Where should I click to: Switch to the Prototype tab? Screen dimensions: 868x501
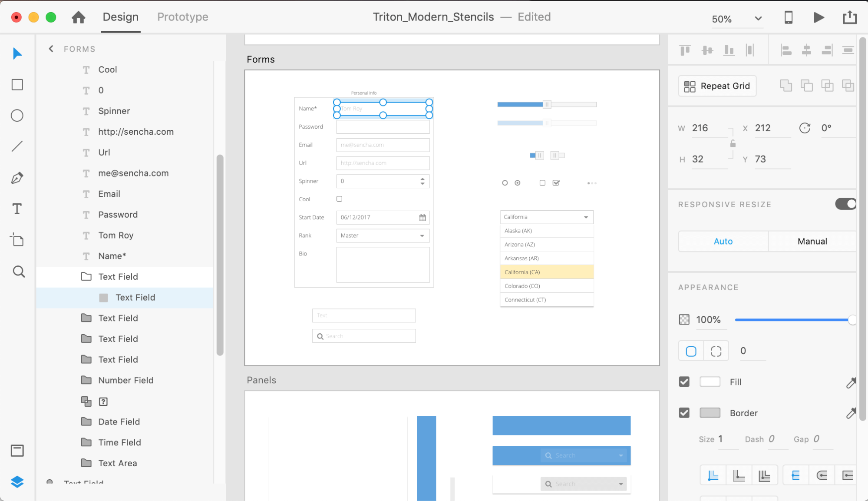click(x=183, y=17)
